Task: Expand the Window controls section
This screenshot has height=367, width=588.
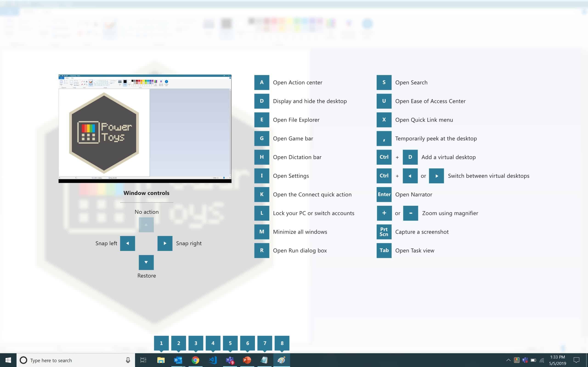Action: point(146,193)
